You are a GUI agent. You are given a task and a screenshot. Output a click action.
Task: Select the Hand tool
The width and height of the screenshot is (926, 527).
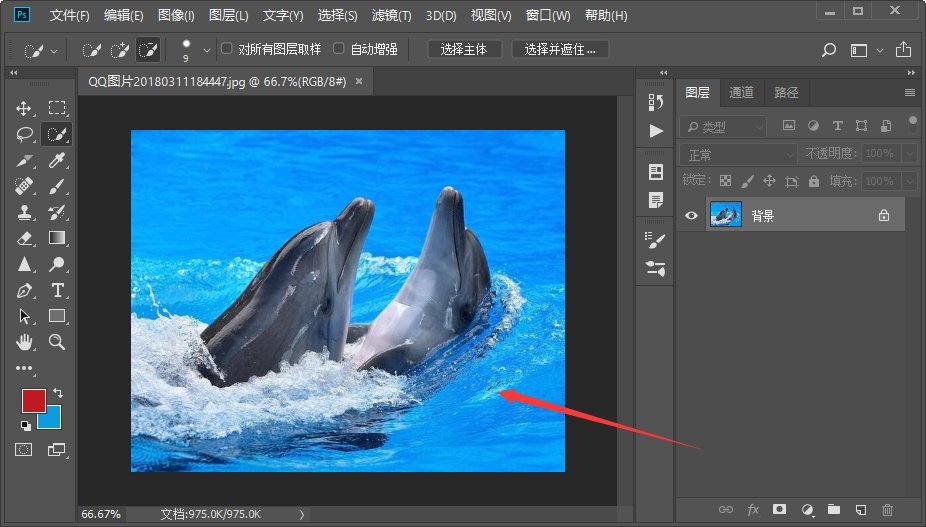click(x=24, y=342)
